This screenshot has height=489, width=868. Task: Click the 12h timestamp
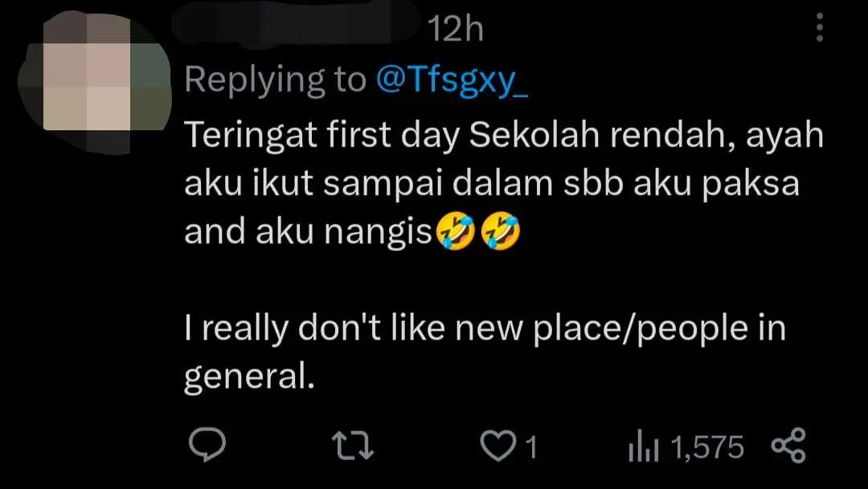click(456, 31)
